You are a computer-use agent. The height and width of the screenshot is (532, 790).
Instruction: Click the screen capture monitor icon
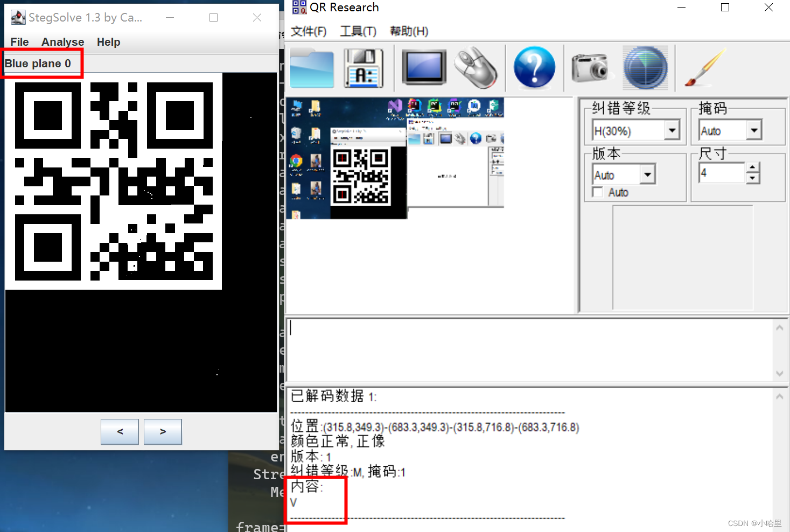click(424, 68)
